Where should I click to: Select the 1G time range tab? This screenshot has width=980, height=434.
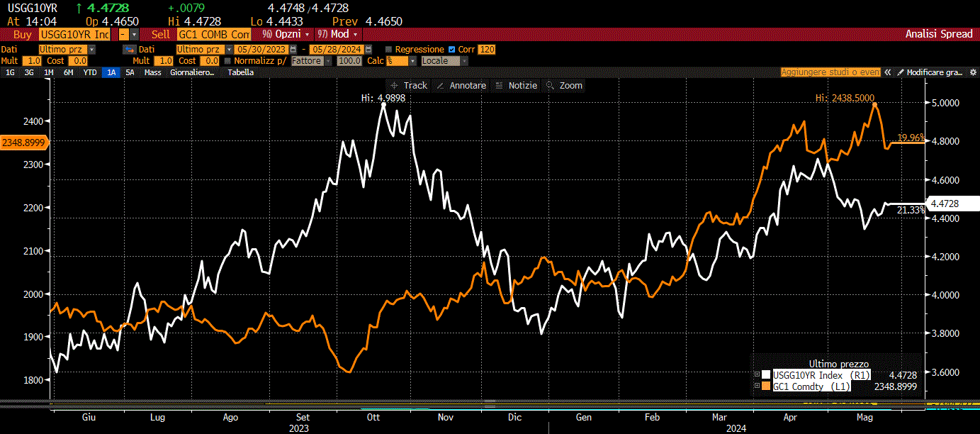click(x=10, y=72)
